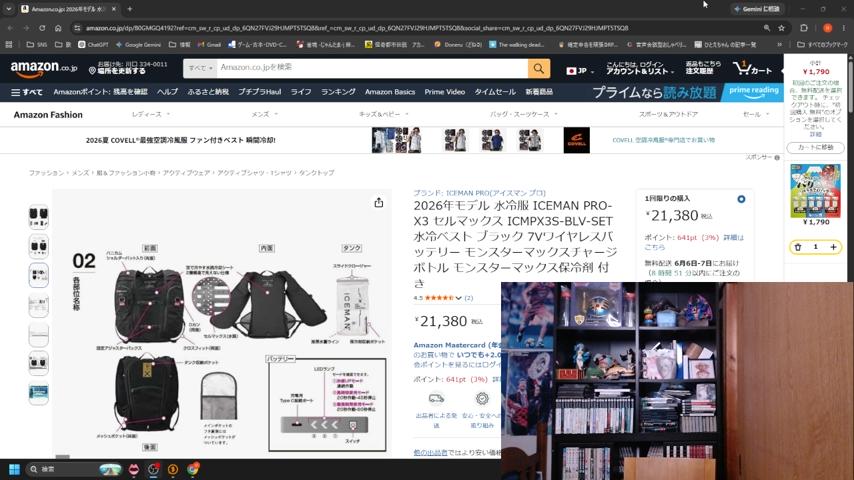
Task: Expand the キッズ&ベビー fashion menu
Action: tap(383, 114)
